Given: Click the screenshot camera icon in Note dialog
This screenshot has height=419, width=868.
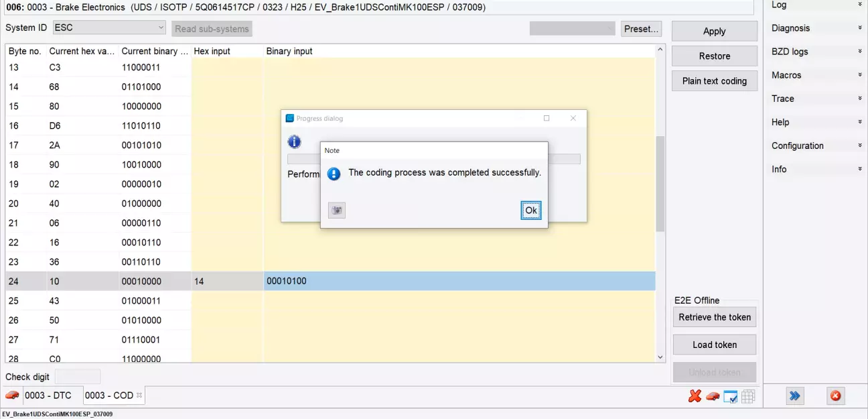Looking at the screenshot, I should point(337,211).
